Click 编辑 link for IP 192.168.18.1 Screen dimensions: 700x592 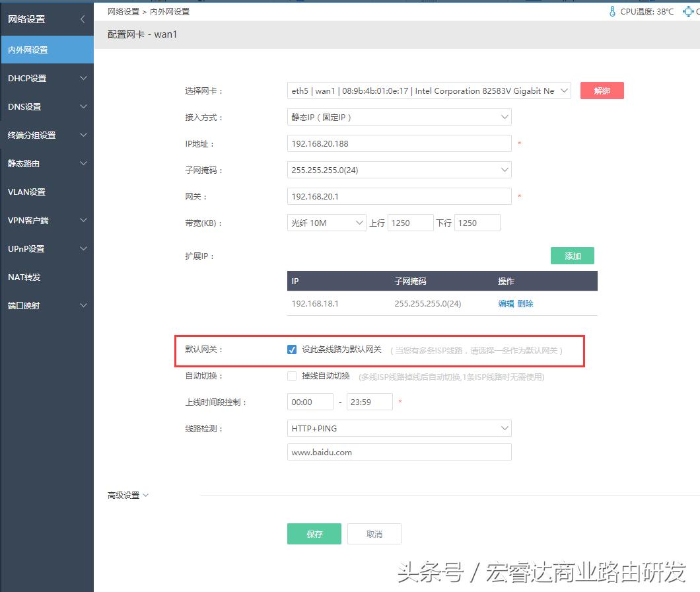coord(505,303)
